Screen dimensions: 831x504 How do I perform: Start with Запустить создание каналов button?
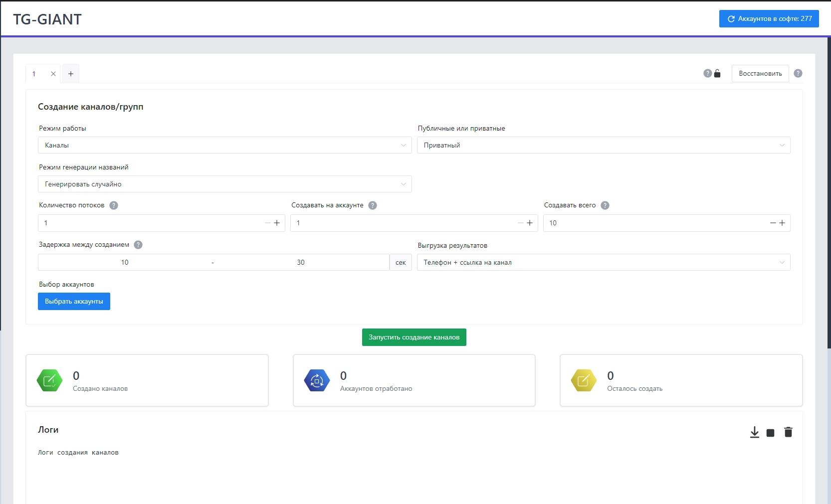coord(414,337)
